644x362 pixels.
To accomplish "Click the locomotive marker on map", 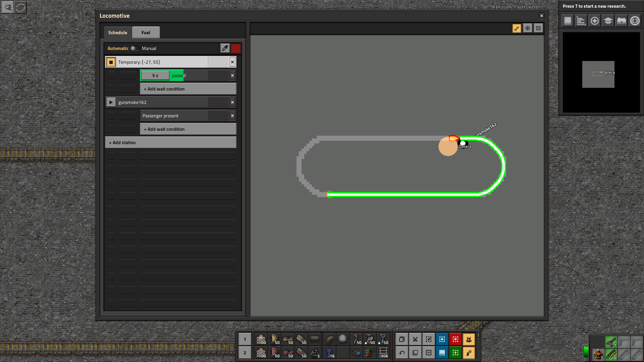I will (454, 138).
